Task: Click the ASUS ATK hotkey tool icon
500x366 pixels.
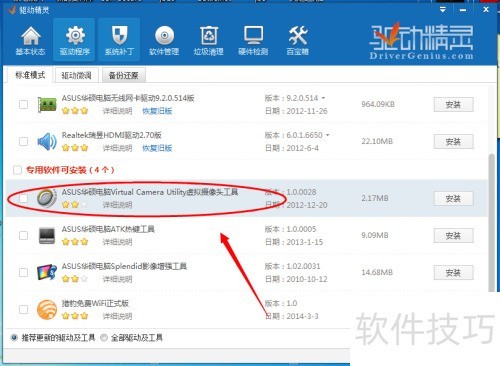Action: pos(47,236)
